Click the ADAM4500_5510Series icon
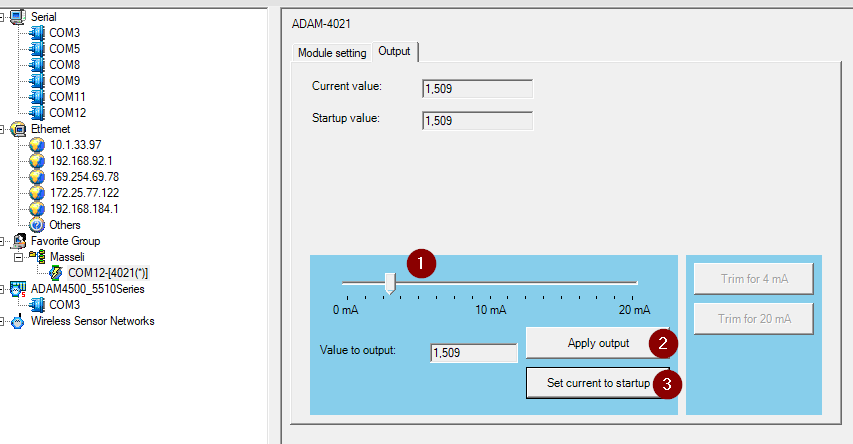Image resolution: width=853 pixels, height=444 pixels. (18, 289)
